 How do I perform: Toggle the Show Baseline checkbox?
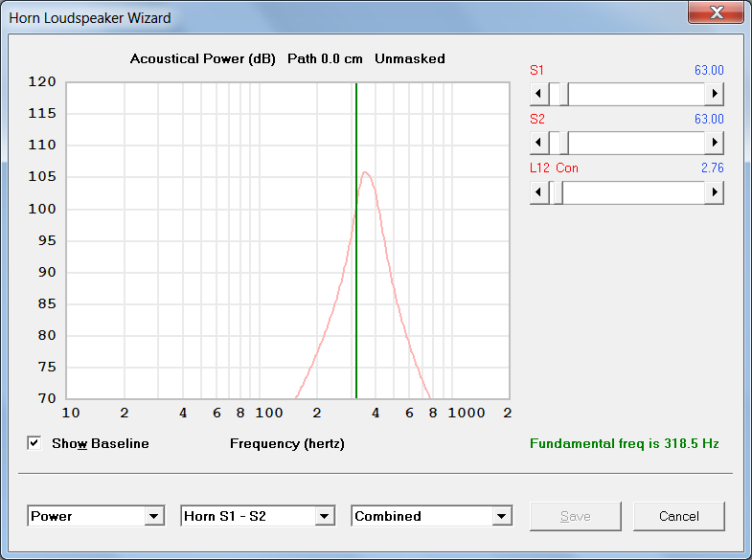click(x=34, y=443)
